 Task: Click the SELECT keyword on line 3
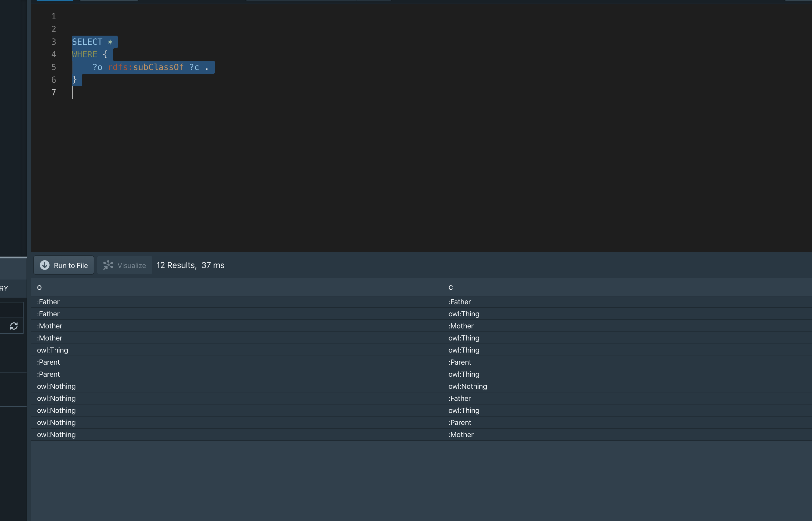(x=87, y=42)
